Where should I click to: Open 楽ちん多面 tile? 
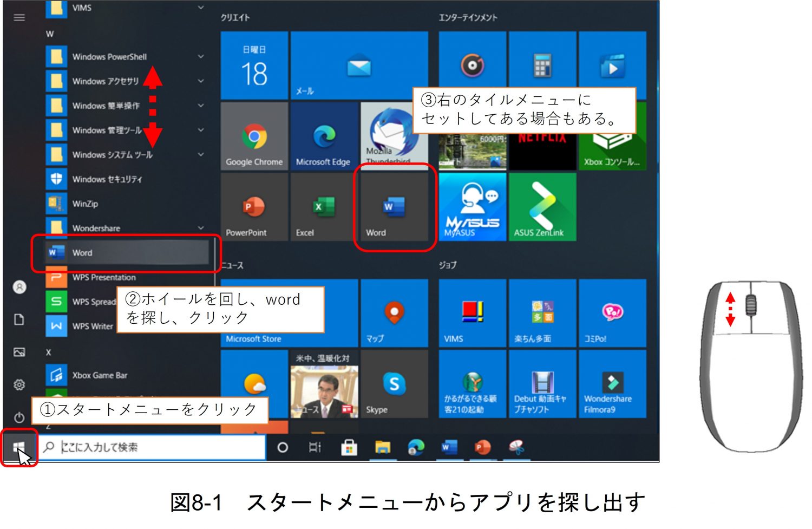coord(542,313)
